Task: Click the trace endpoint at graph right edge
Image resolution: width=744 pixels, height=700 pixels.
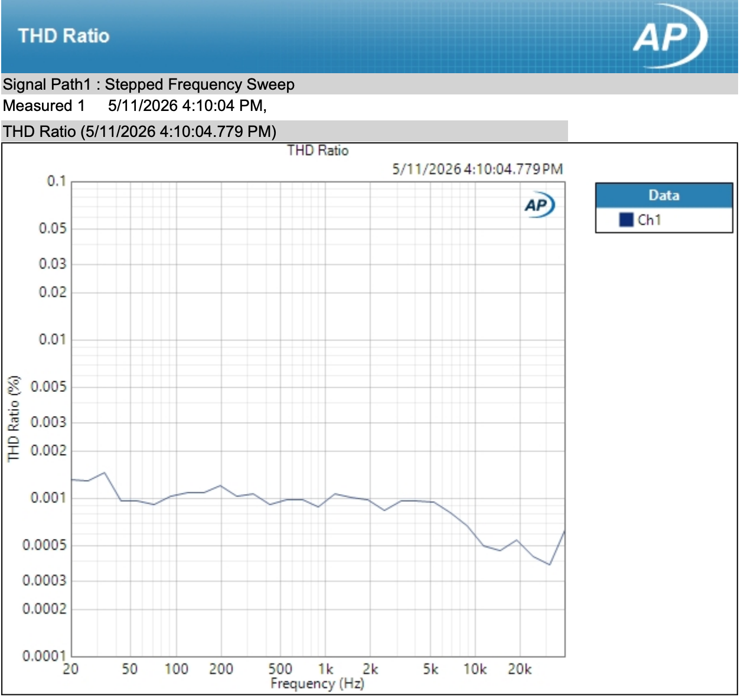Action: click(564, 531)
